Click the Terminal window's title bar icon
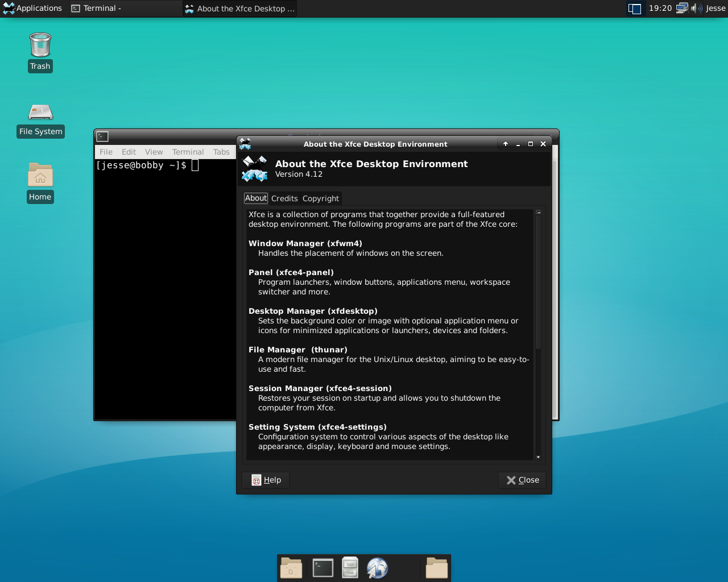Viewport: 728px width, 582px height. (102, 136)
